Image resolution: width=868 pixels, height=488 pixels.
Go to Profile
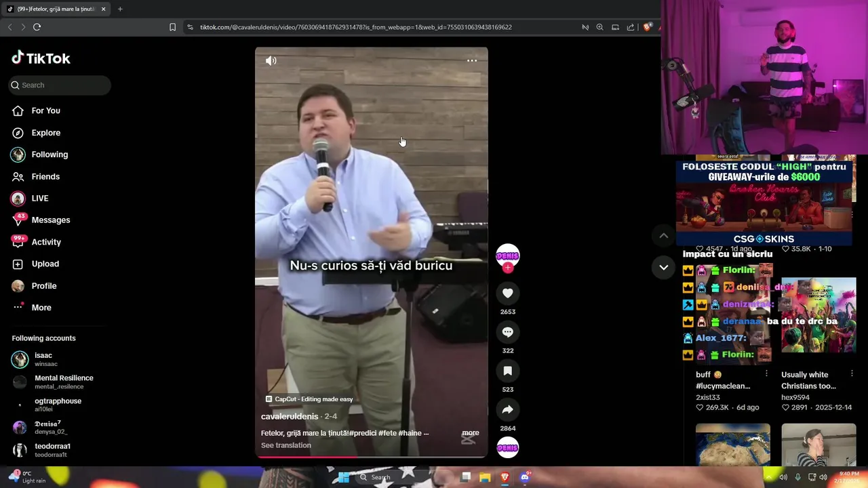coord(35,286)
